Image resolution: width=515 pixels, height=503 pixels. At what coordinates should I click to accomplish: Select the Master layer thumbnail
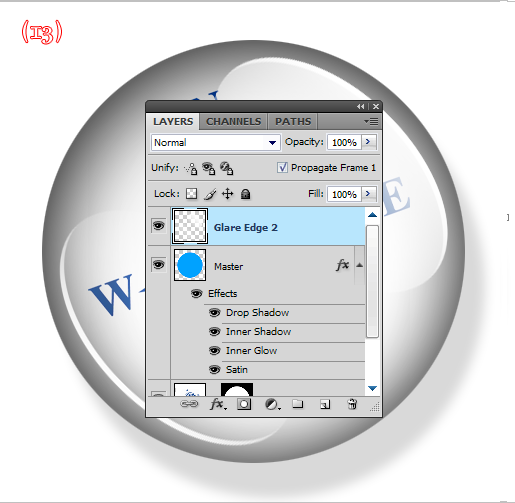190,265
